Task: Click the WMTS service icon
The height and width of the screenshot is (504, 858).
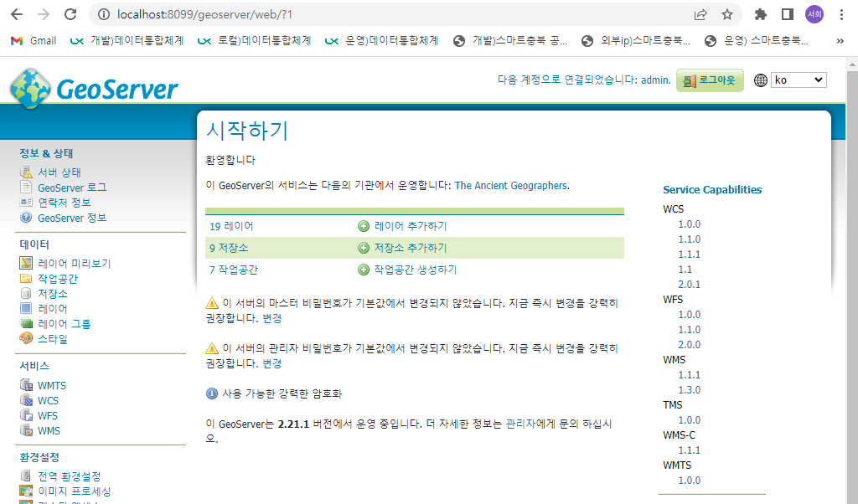Action: pos(26,385)
